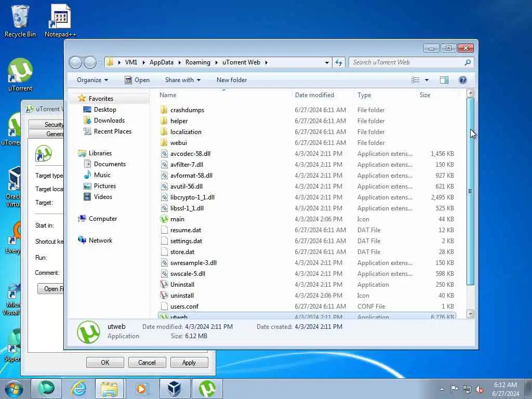This screenshot has width=532, height=399.
Task: Open uTorrent taskbar button
Action: click(207, 389)
